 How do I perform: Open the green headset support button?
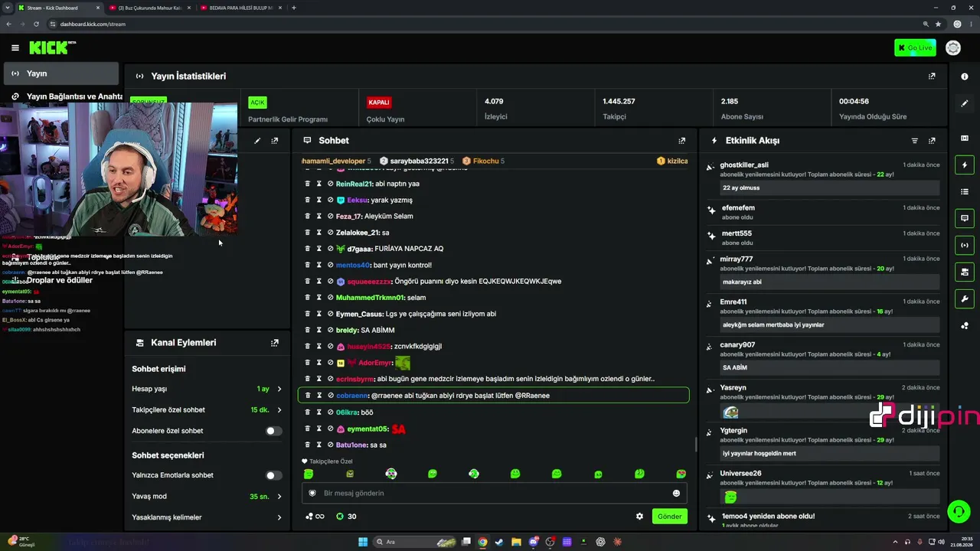pyautogui.click(x=959, y=510)
